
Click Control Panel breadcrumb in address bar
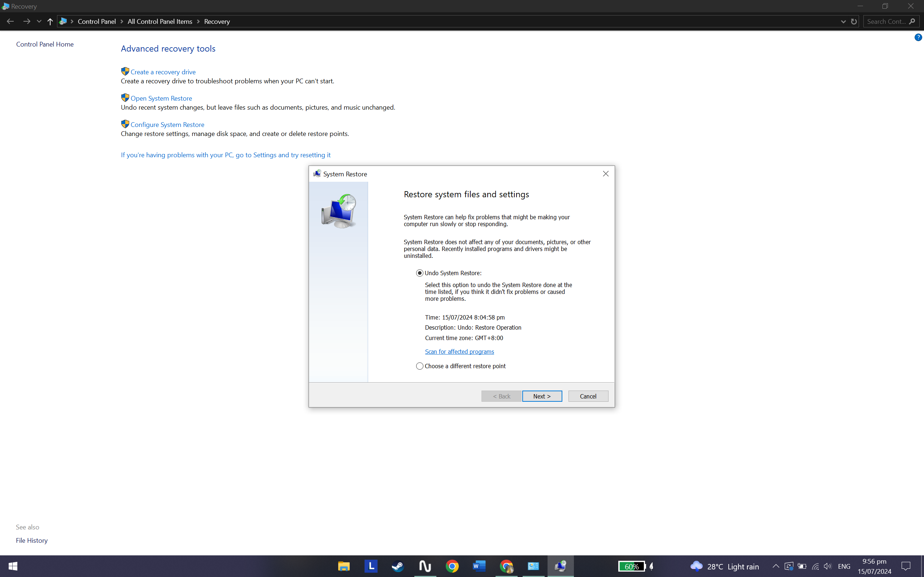(97, 22)
